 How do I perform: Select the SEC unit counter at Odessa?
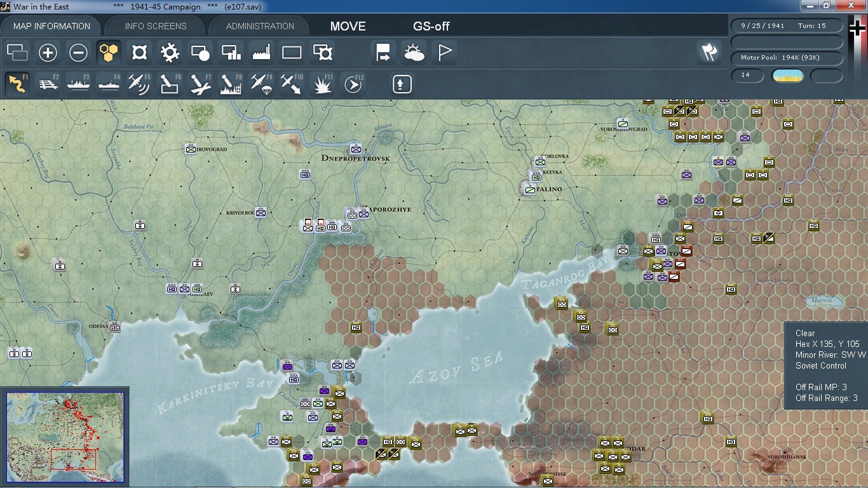tap(114, 327)
